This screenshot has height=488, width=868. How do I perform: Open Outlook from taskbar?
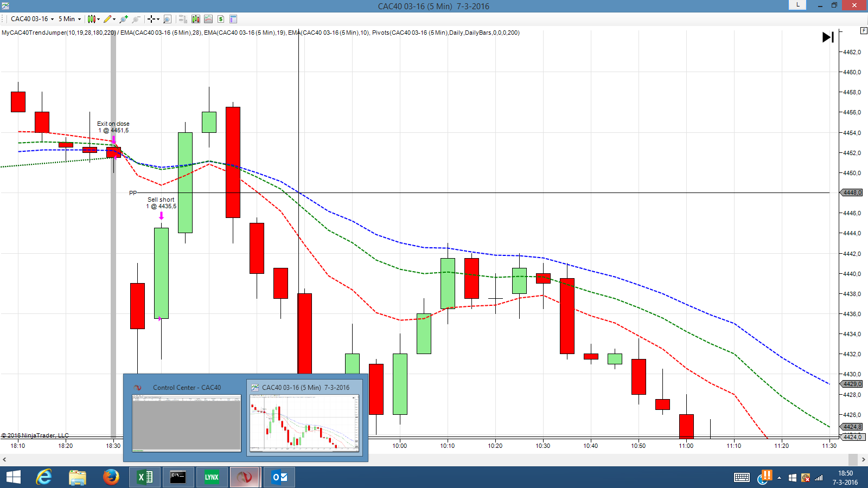point(280,477)
